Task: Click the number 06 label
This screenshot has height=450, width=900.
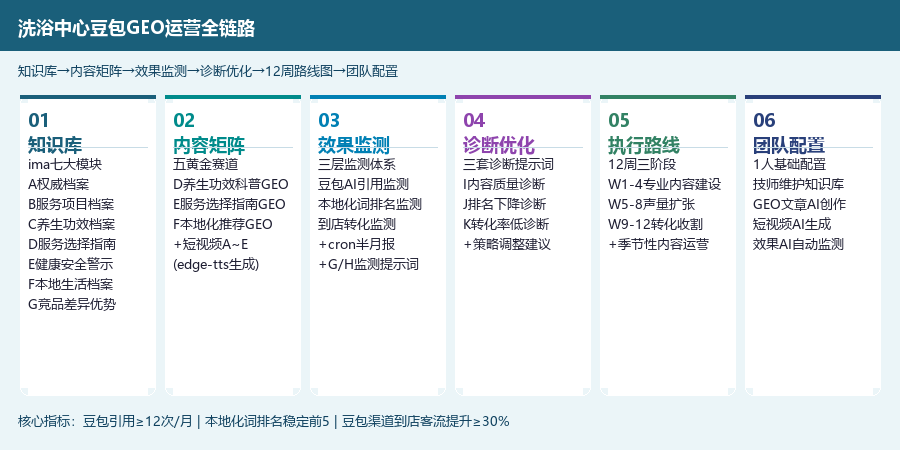Action: (x=764, y=121)
